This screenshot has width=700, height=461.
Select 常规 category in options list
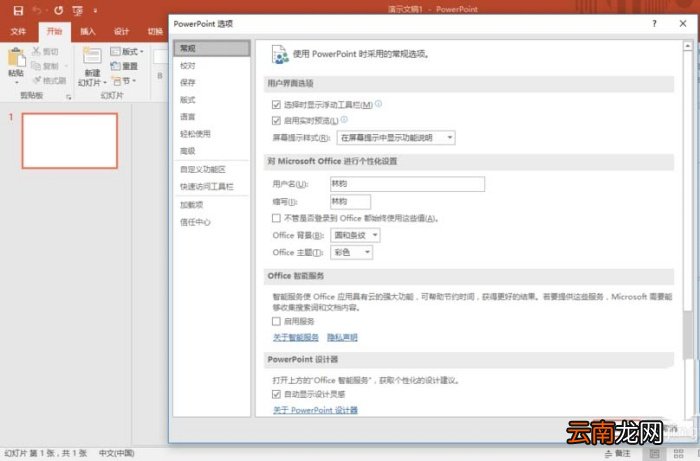pyautogui.click(x=212, y=48)
